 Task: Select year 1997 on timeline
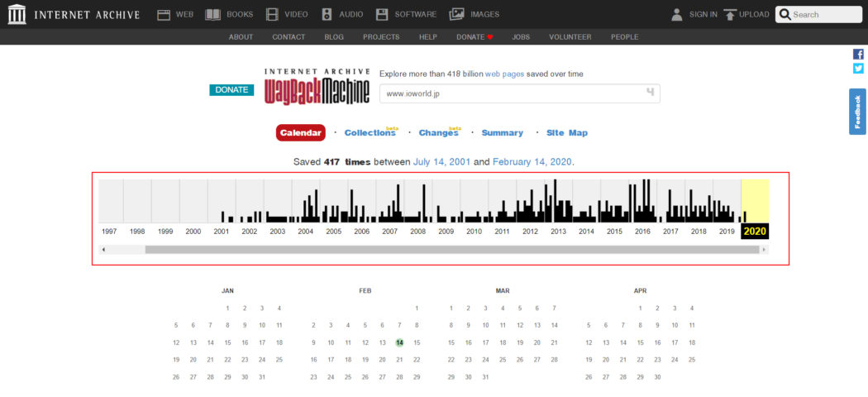click(x=109, y=232)
